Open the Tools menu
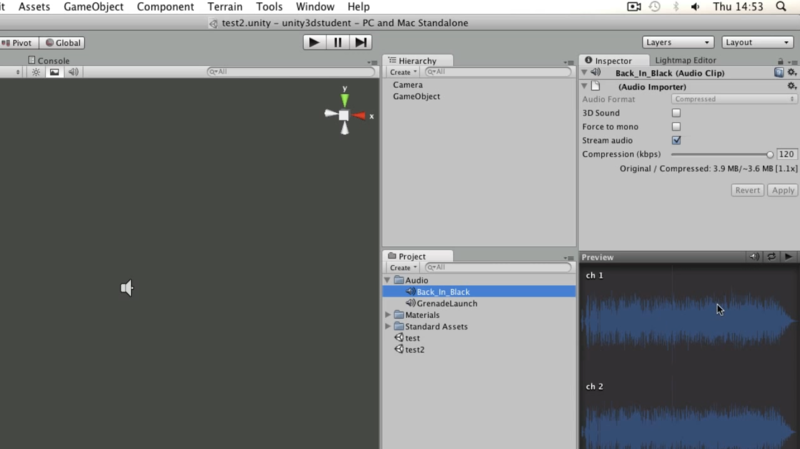 coord(269,7)
